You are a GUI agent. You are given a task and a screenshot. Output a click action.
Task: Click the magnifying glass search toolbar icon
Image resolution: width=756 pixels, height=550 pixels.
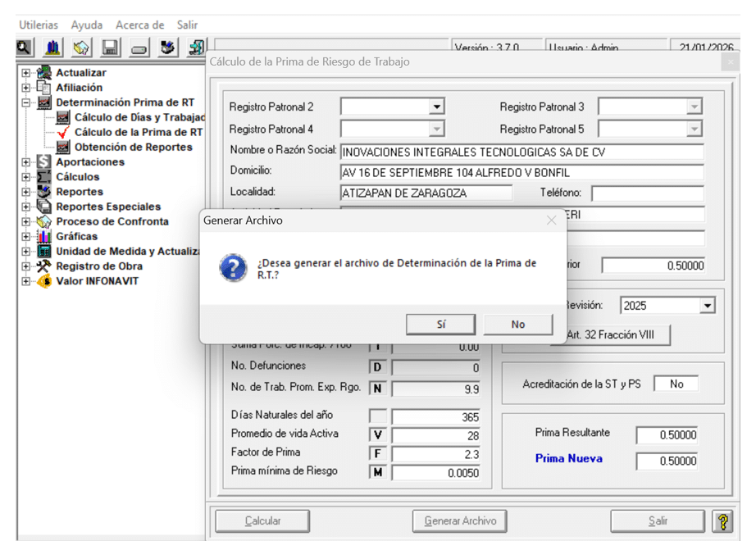25,48
